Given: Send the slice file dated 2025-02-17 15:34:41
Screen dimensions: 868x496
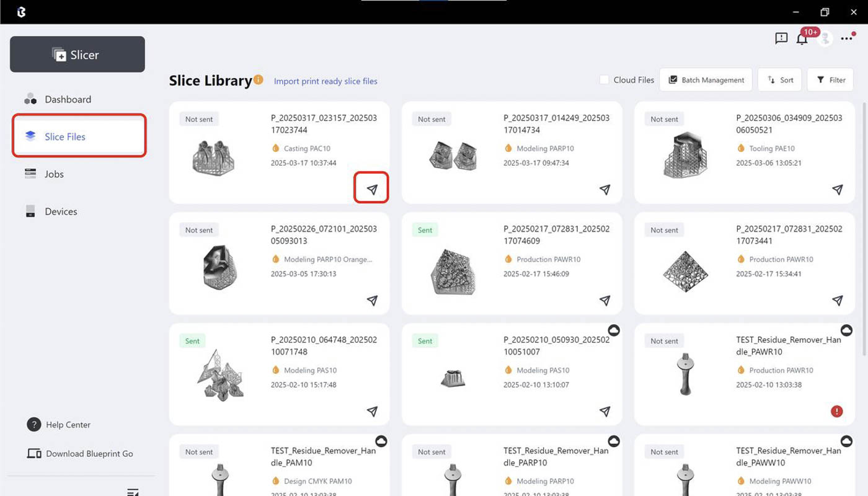Looking at the screenshot, I should pyautogui.click(x=838, y=301).
